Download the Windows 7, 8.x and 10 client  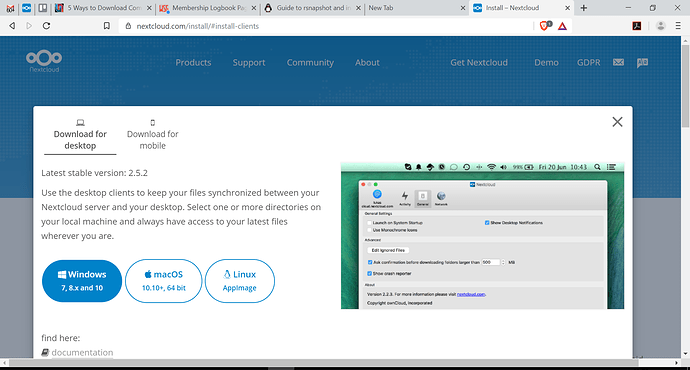[82, 281]
